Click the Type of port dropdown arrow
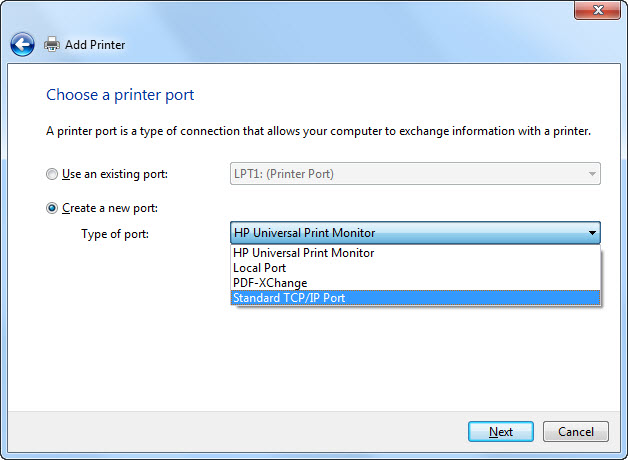This screenshot has height=460, width=628. (592, 233)
